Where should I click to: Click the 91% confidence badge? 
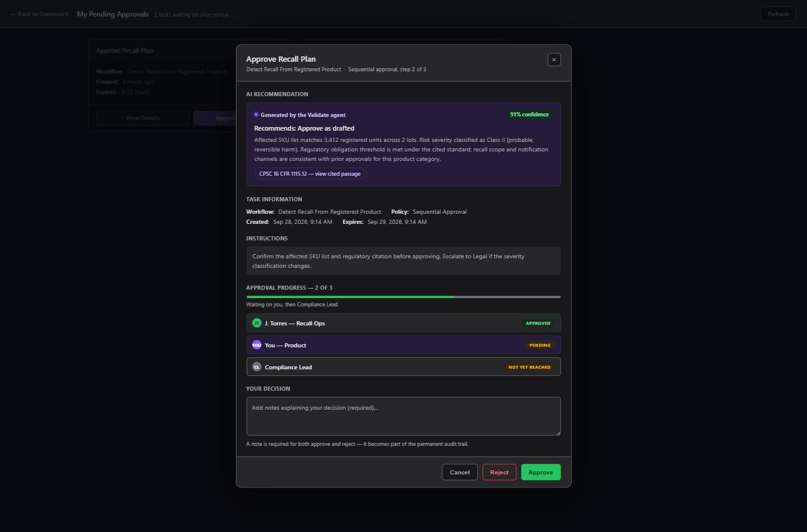[529, 115]
